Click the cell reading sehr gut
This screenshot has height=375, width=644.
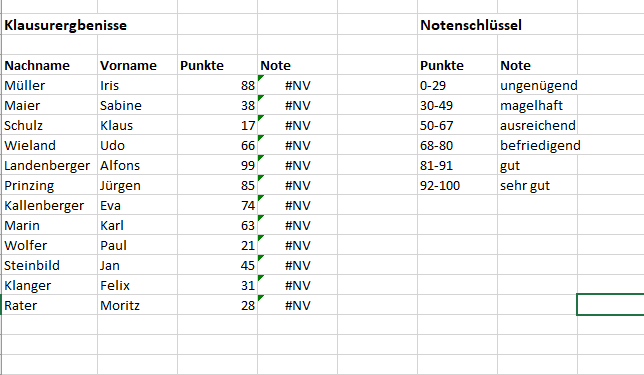[537, 185]
